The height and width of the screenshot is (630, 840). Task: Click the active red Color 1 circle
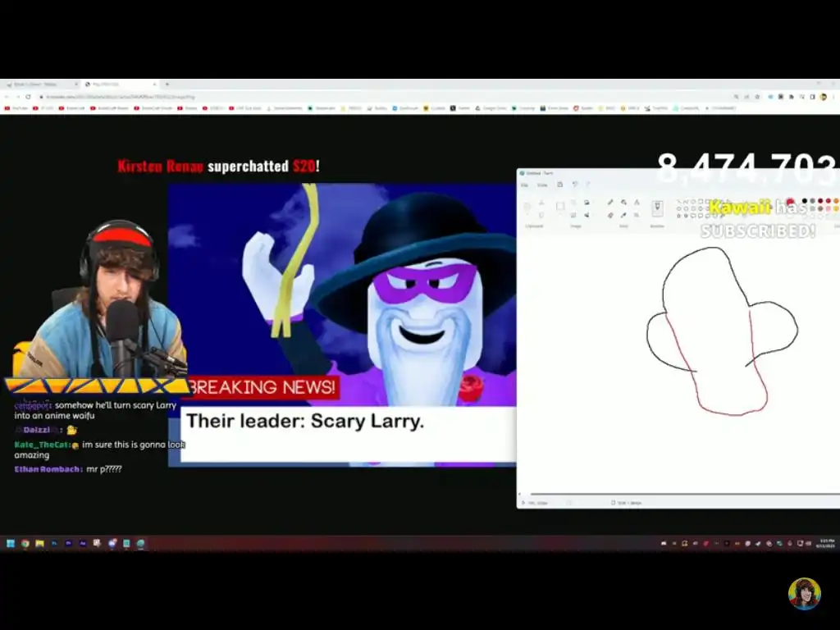tap(790, 203)
